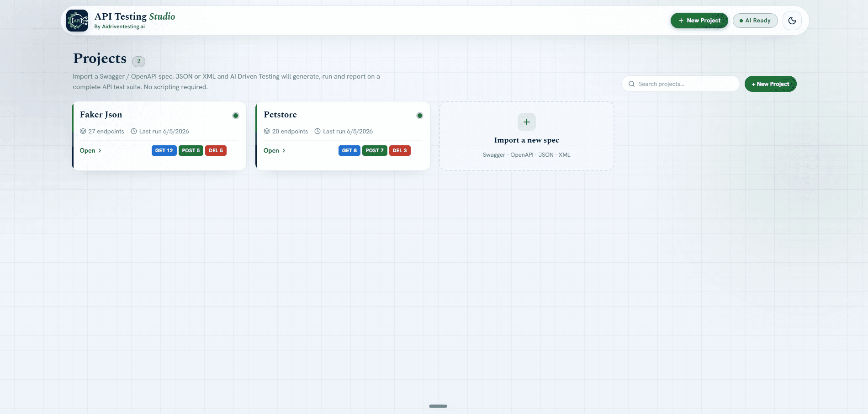The image size is (868, 414).
Task: Click the clock icon on Faker Json card
Action: pyautogui.click(x=134, y=131)
